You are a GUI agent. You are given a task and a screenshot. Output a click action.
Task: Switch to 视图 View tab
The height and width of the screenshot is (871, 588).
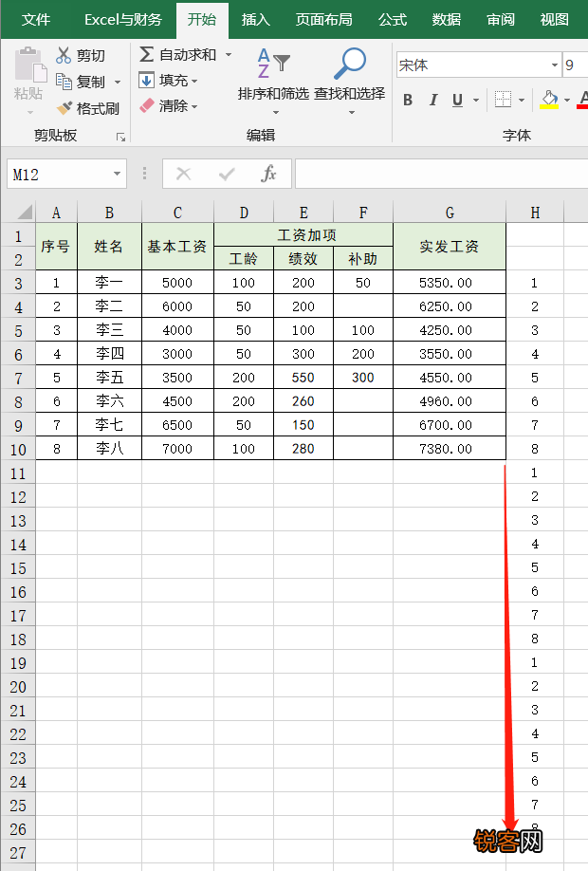click(x=554, y=20)
